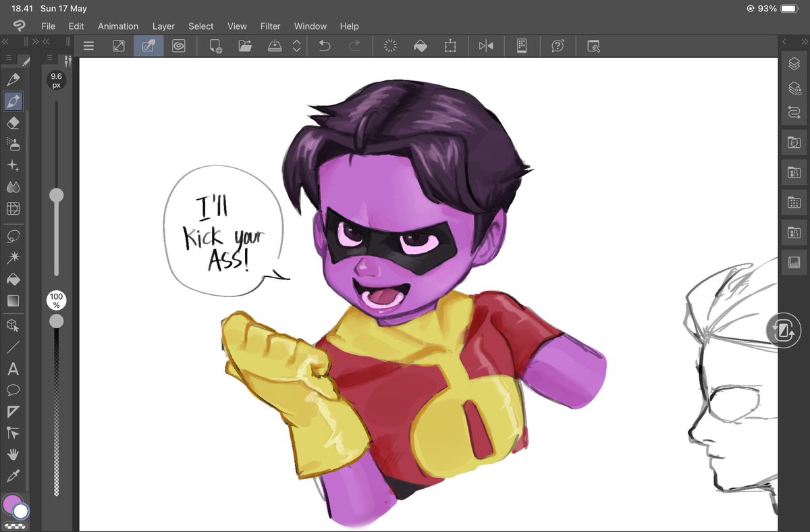
Task: Collapse left tool palette double arrows
Action: coord(5,41)
